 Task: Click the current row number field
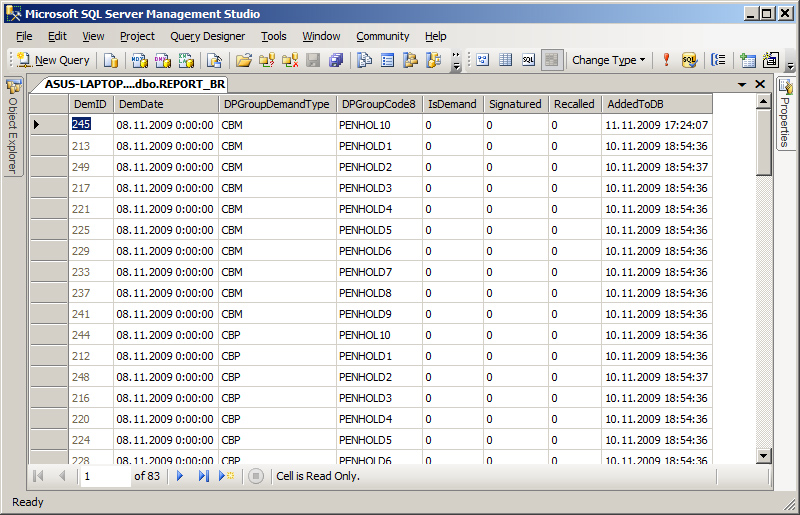click(104, 476)
